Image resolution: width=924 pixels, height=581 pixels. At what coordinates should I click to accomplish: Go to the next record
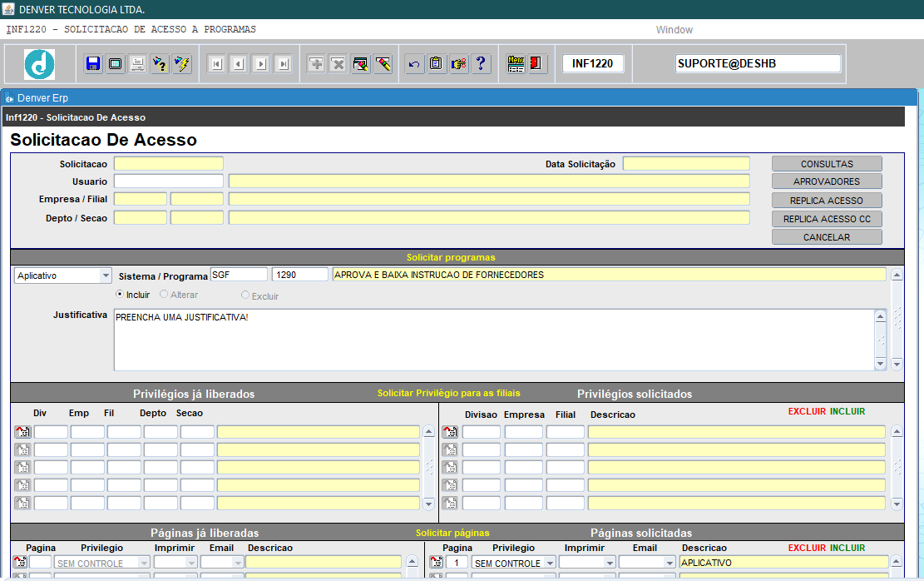click(261, 64)
